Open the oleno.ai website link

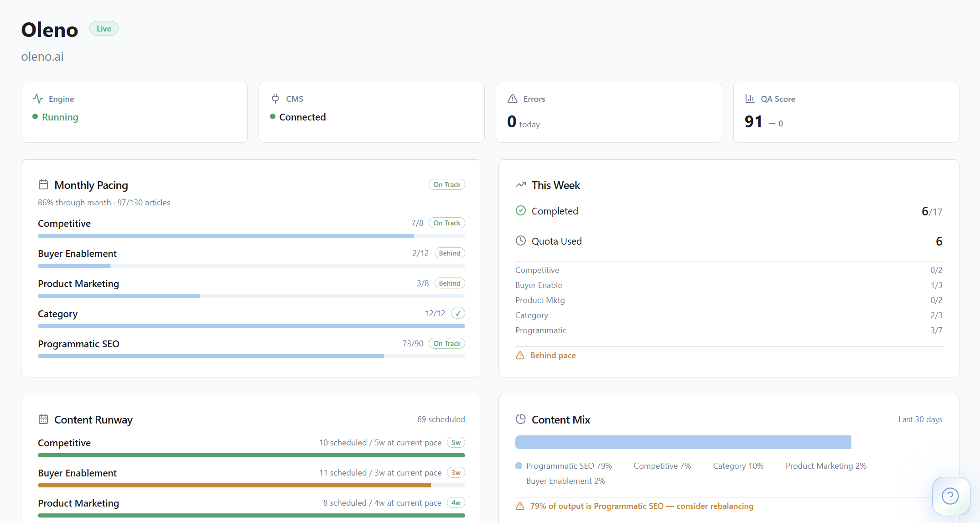tap(42, 56)
